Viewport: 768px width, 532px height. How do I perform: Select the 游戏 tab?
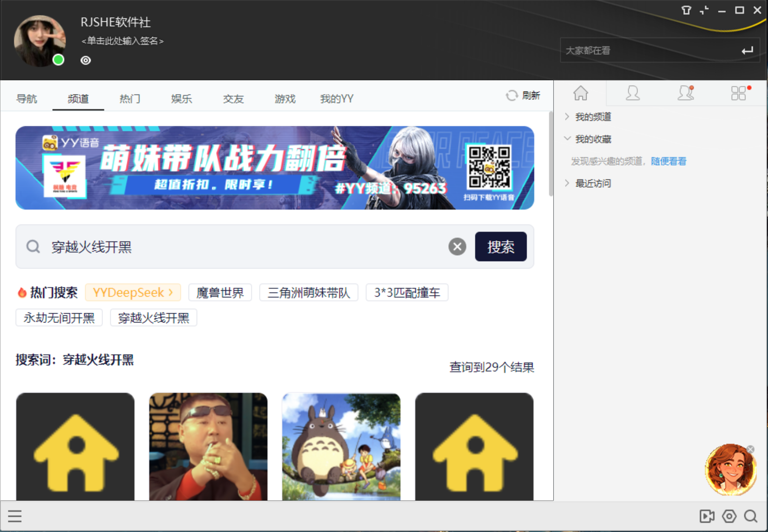(285, 99)
